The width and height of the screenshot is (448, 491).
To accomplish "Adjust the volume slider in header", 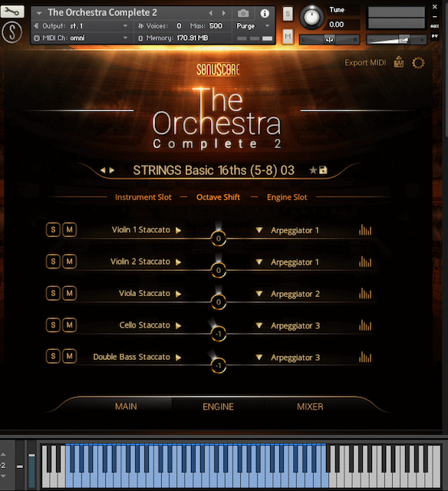I will click(397, 40).
